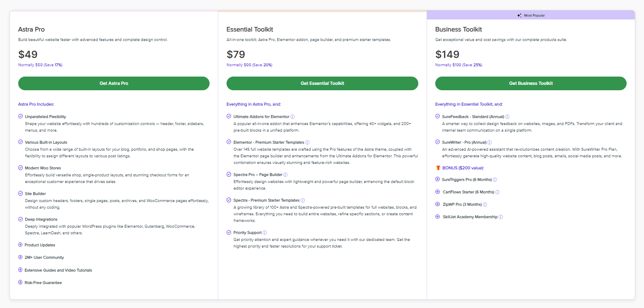Click the Unparalleled Flexibility checkmark icon
This screenshot has height=308, width=644.
point(20,116)
